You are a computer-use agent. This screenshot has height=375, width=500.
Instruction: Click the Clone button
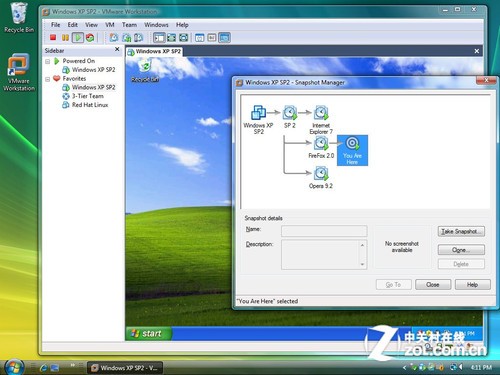point(461,250)
